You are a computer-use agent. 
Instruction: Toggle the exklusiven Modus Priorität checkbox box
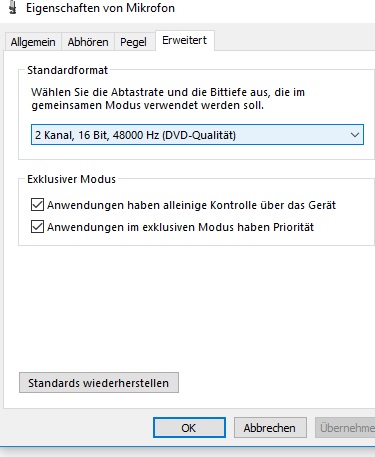pos(37,227)
